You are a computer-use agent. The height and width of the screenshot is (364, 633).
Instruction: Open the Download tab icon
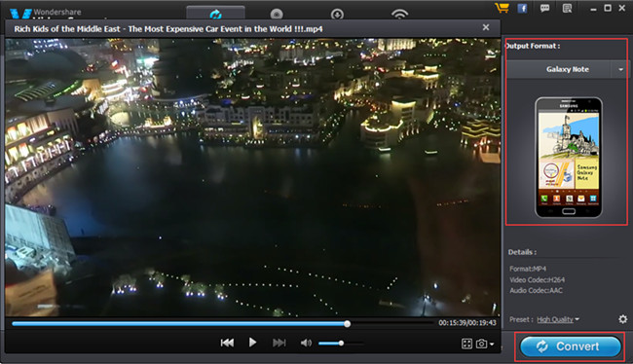click(337, 15)
